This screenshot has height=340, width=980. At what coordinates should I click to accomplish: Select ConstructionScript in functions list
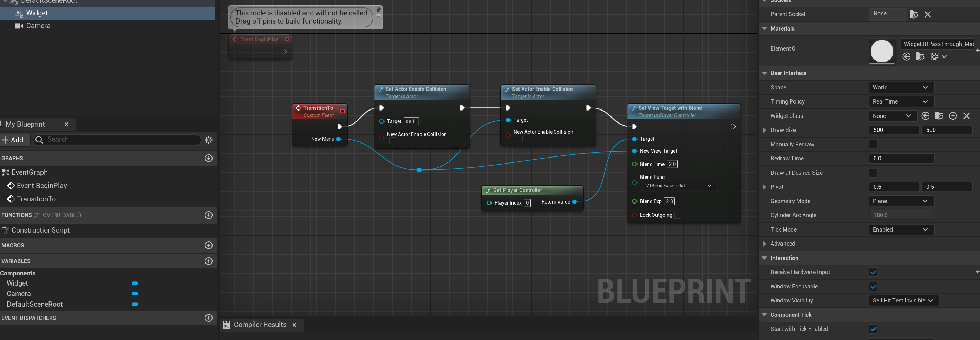click(41, 230)
